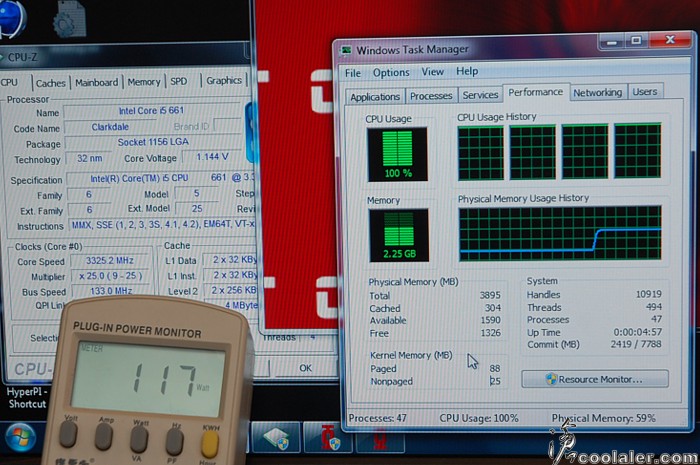The height and width of the screenshot is (465, 700).
Task: Minimize the Windows Task Manager window
Action: click(612, 42)
